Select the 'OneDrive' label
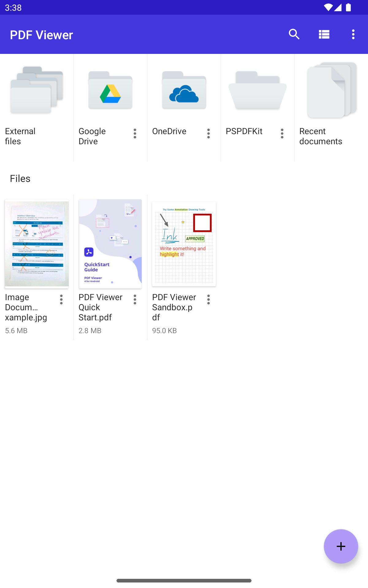This screenshot has width=368, height=588. [x=169, y=131]
